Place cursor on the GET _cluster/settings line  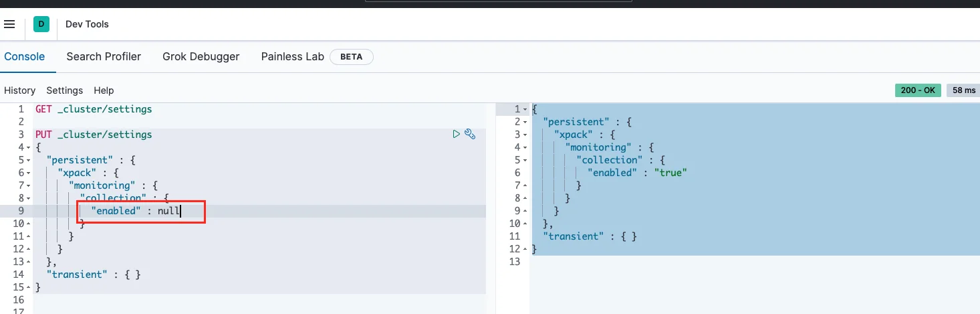(94, 109)
